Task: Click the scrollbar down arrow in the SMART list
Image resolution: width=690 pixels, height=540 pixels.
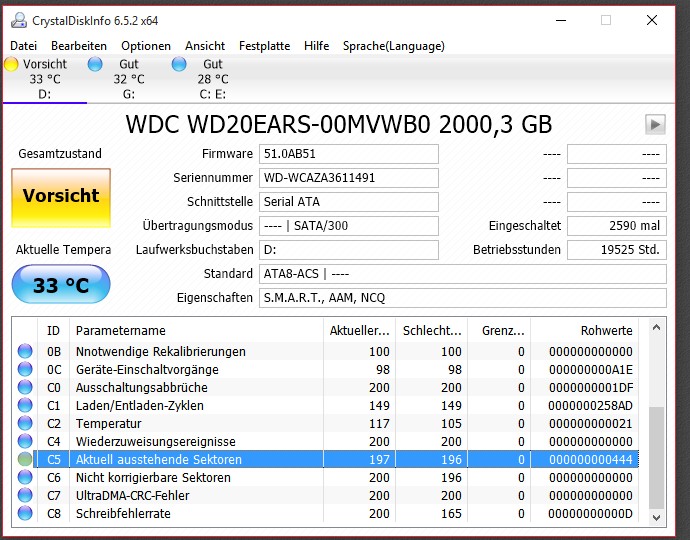Action: pos(656,518)
